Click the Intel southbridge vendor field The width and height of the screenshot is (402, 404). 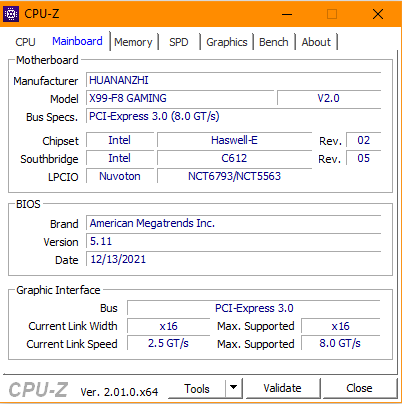[x=120, y=158]
